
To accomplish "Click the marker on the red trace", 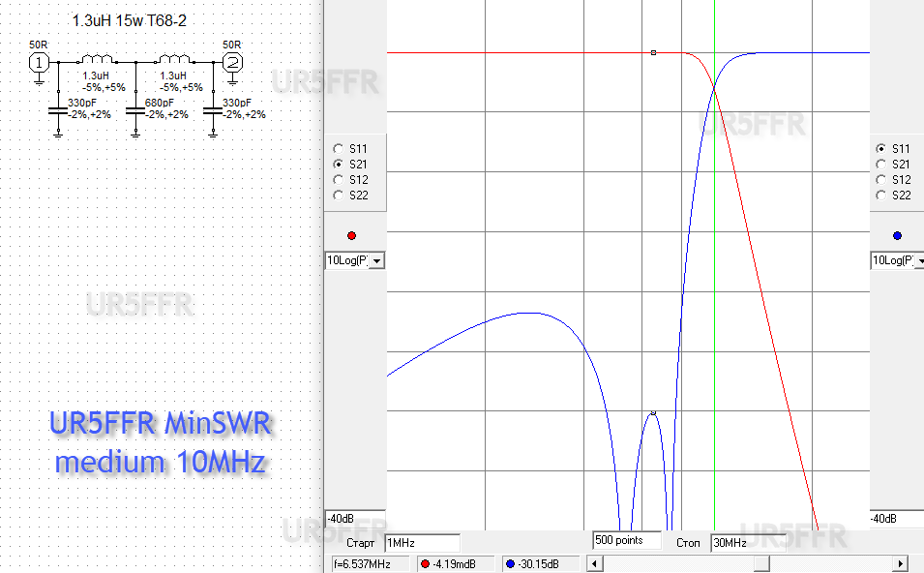I will click(654, 52).
